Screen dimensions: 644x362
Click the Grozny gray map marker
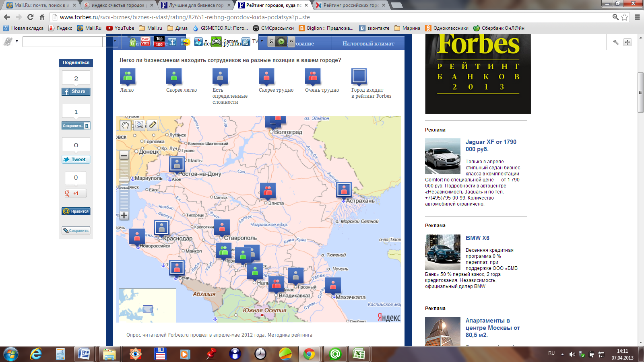click(x=295, y=276)
